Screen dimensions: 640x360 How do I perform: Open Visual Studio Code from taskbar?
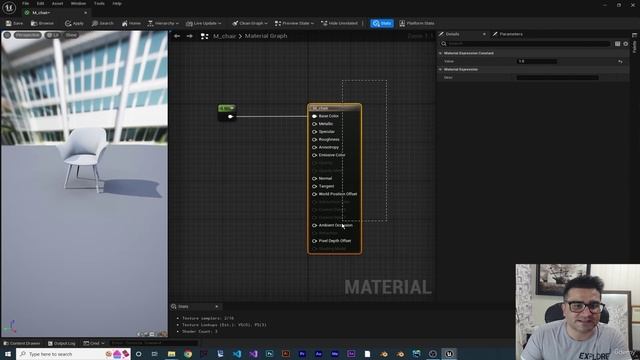pyautogui.click(x=237, y=354)
